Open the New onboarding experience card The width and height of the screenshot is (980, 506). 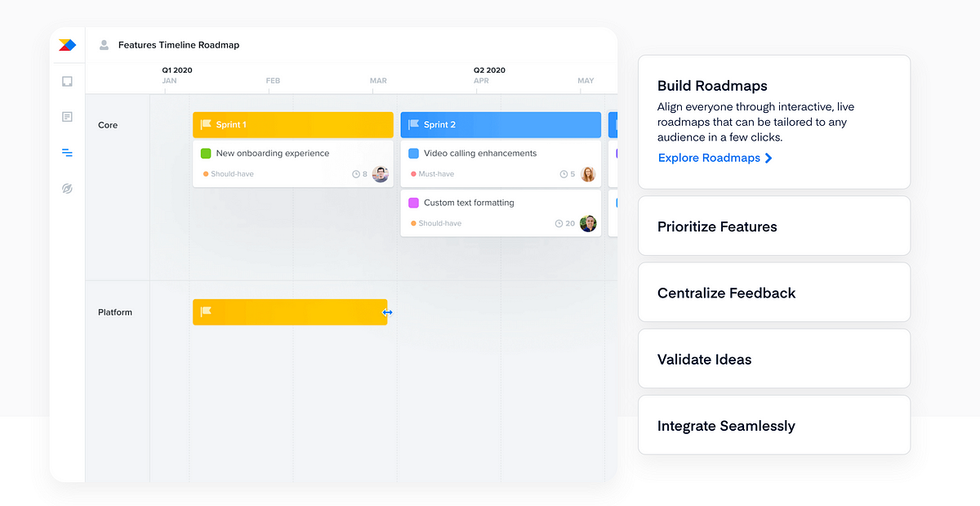[x=293, y=163]
